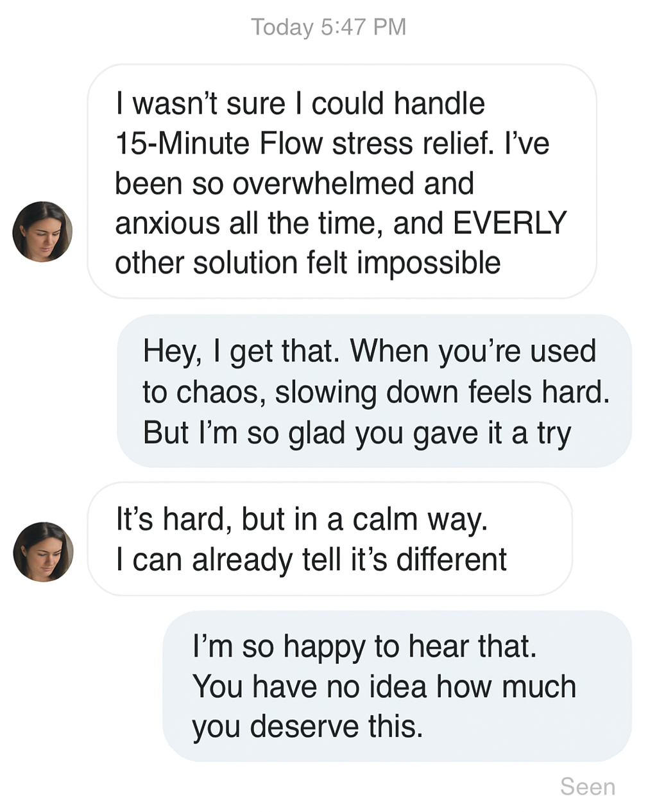
Task: Select the "you deserve this." closing line
Action: (307, 727)
